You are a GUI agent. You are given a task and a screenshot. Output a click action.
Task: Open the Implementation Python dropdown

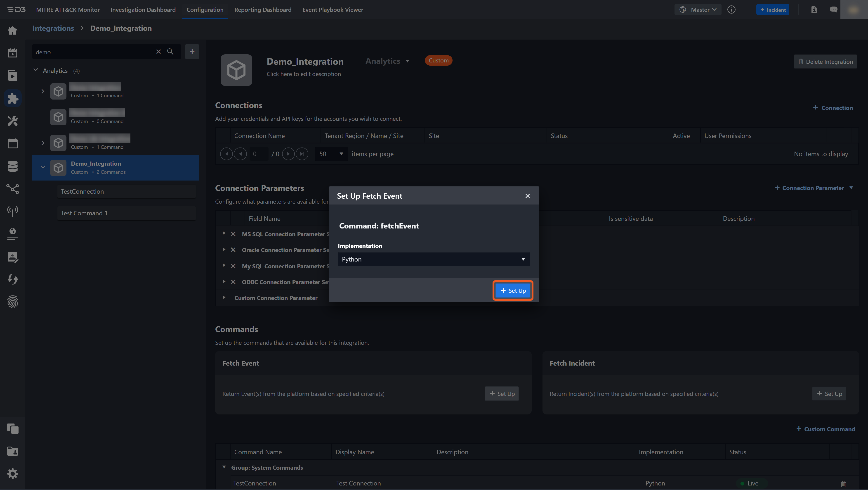click(434, 259)
